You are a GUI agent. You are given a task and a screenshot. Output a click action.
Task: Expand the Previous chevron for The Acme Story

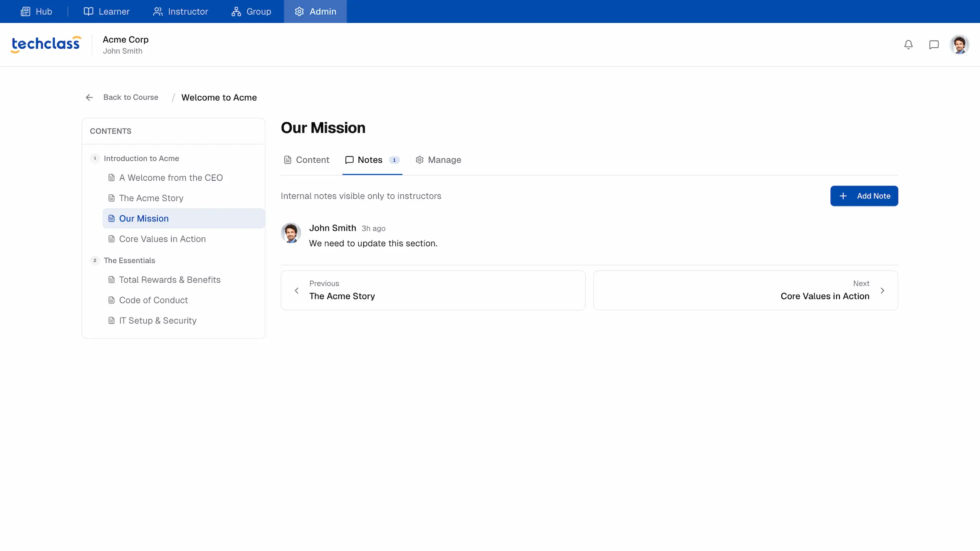(x=297, y=290)
